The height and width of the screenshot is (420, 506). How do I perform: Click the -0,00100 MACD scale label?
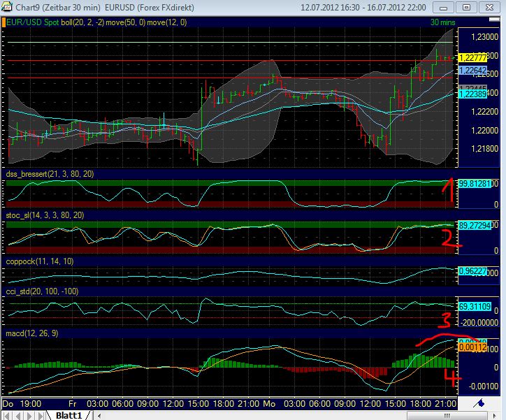(x=483, y=386)
